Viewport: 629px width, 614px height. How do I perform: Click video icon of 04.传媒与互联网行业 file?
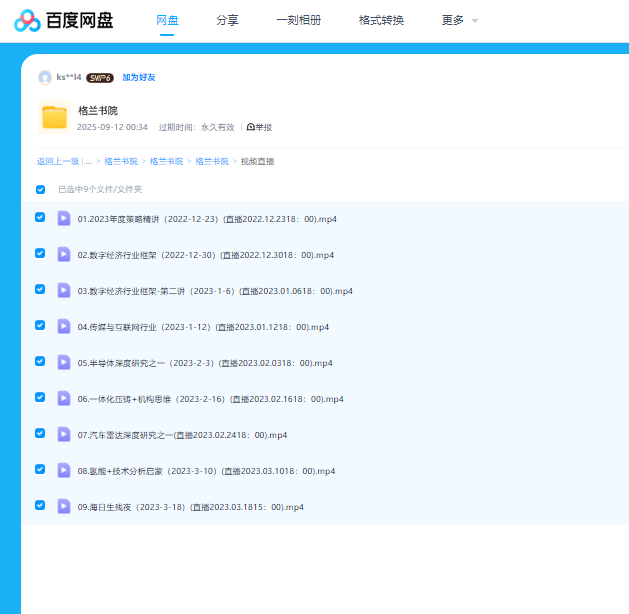coord(64,326)
